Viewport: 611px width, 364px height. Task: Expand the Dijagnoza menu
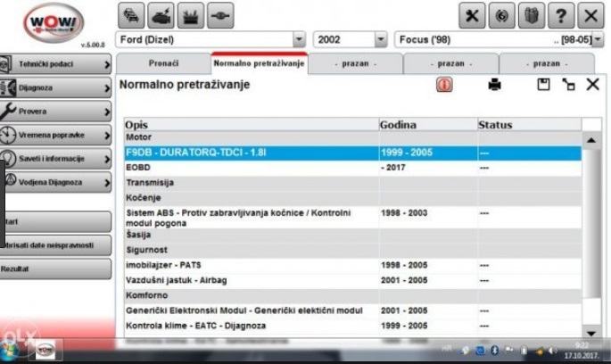(x=55, y=87)
